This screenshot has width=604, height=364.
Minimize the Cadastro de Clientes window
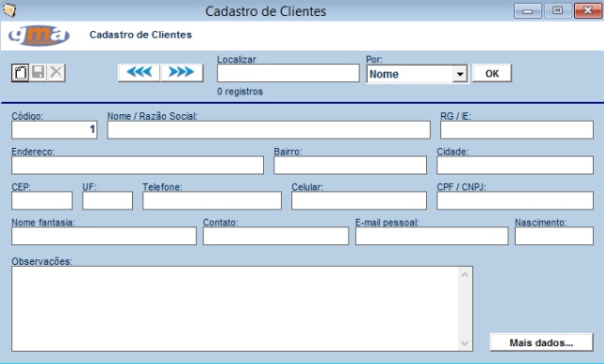[528, 11]
